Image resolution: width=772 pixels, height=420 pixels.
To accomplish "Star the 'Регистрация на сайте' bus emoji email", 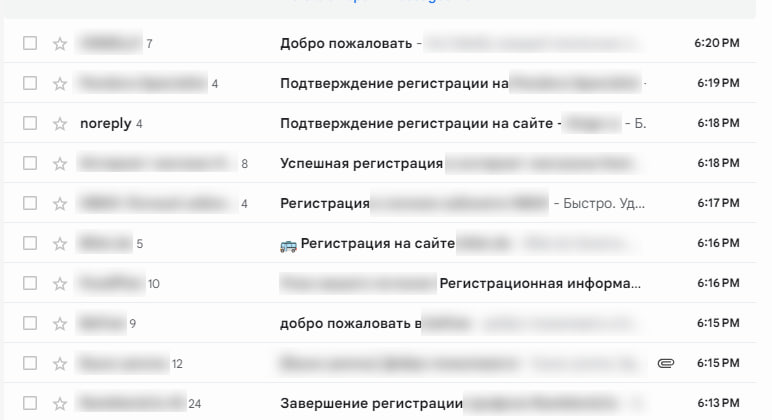I will (60, 243).
